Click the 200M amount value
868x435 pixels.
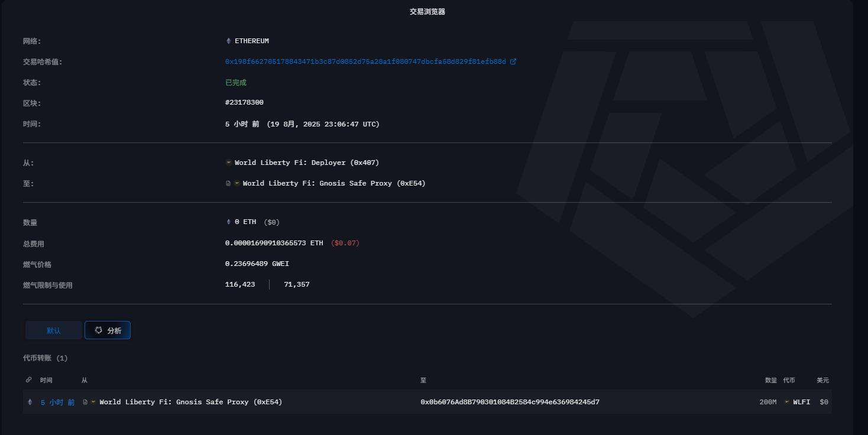(768, 402)
